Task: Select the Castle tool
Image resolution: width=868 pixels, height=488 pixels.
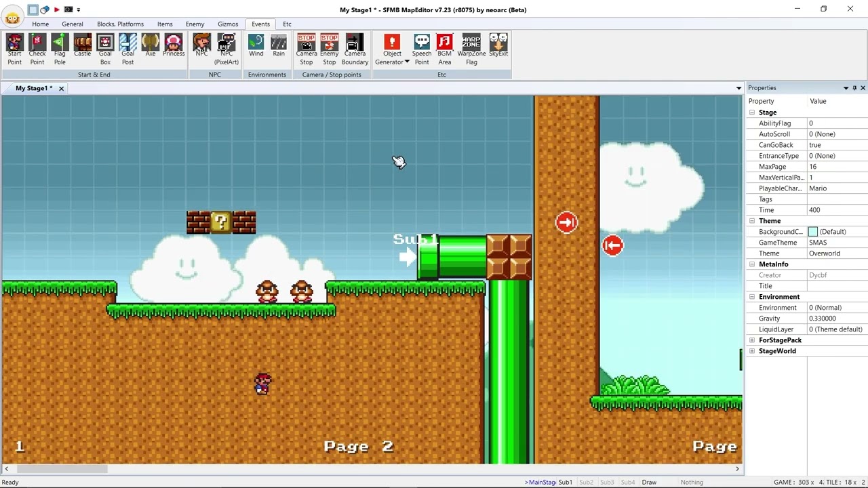Action: (x=82, y=45)
